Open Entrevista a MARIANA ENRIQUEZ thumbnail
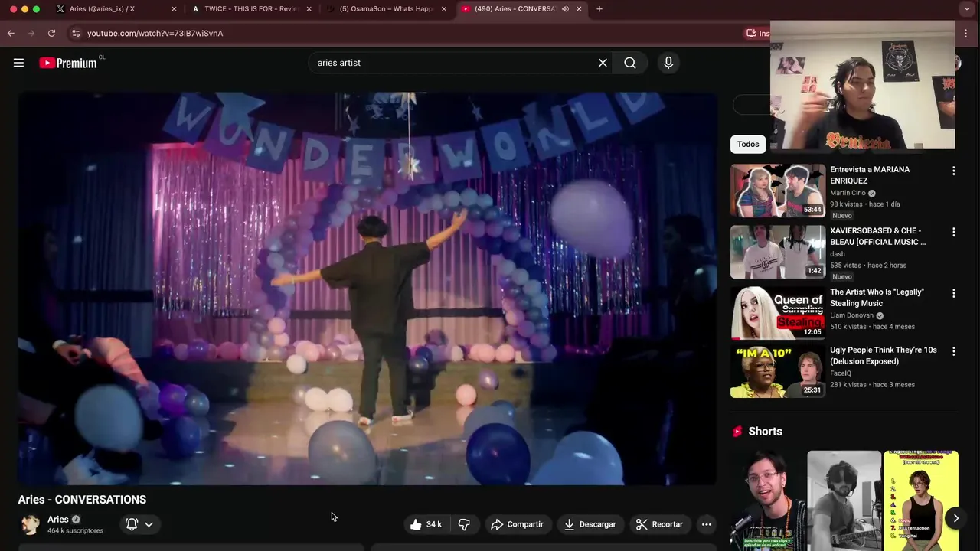The height and width of the screenshot is (551, 980). click(x=778, y=191)
